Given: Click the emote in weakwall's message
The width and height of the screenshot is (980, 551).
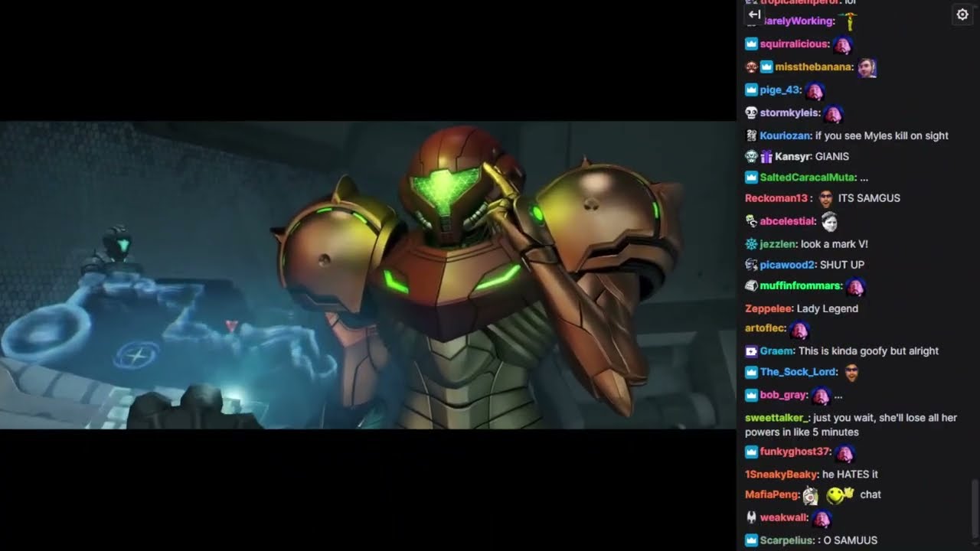Looking at the screenshot, I should tap(822, 519).
